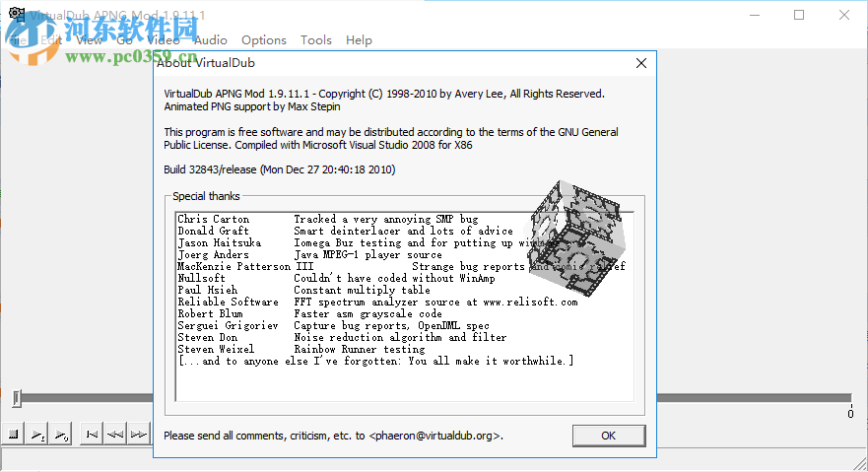This screenshot has height=472, width=868.
Task: Click the 'Build 32843/release' text
Action: coord(210,169)
